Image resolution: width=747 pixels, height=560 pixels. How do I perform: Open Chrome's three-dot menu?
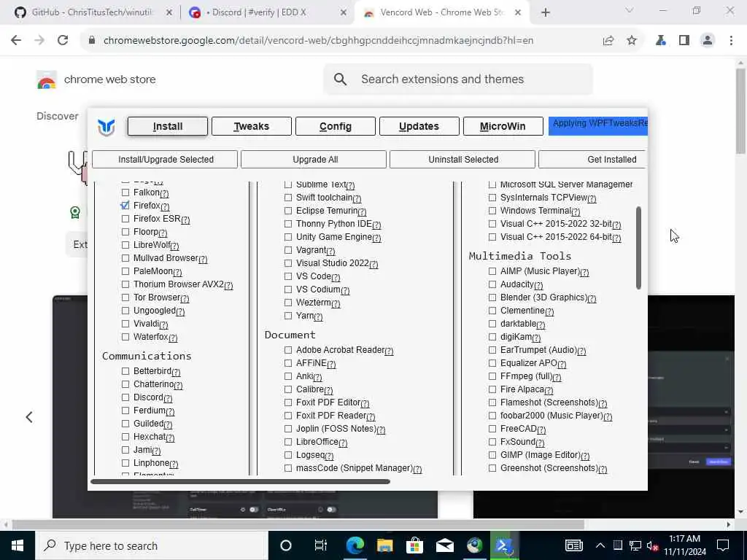[x=731, y=41]
